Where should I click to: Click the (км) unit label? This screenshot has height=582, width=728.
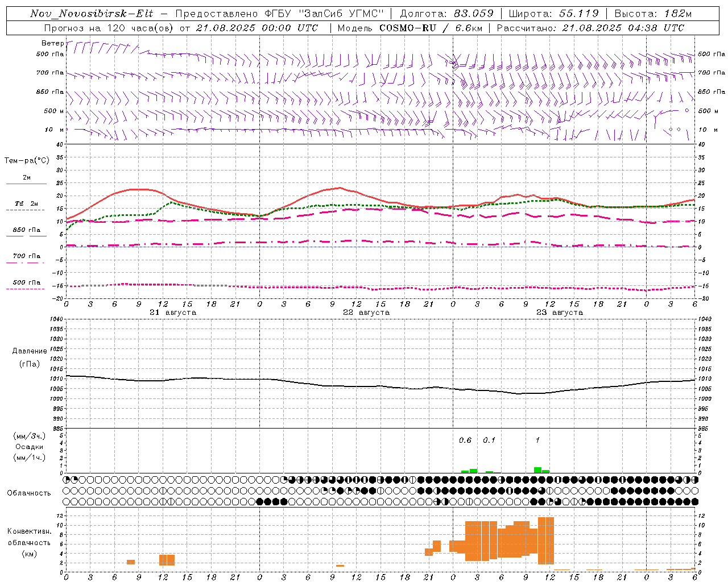29,554
